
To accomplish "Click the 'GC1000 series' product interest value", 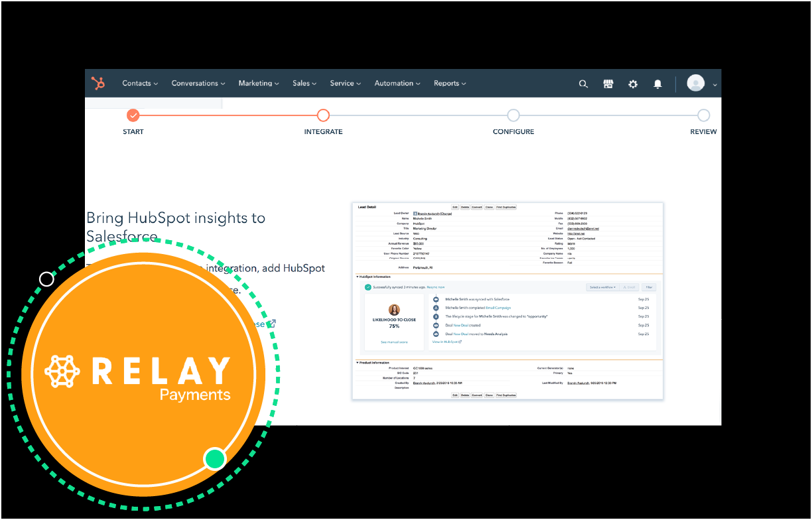I will point(423,368).
